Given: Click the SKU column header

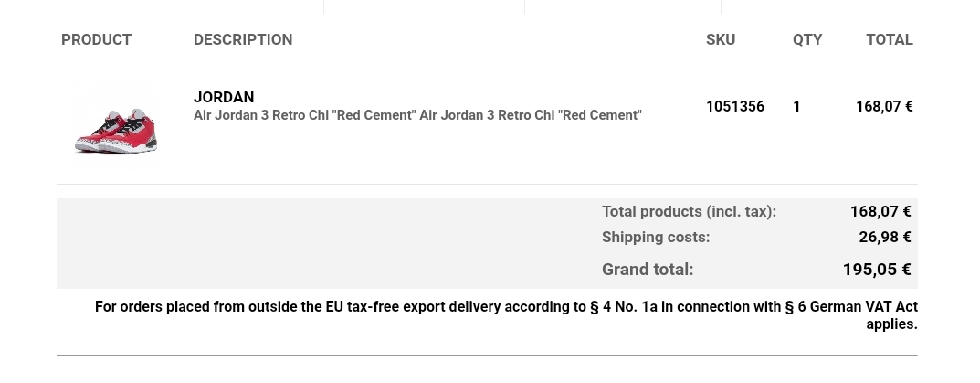Looking at the screenshot, I should (721, 39).
